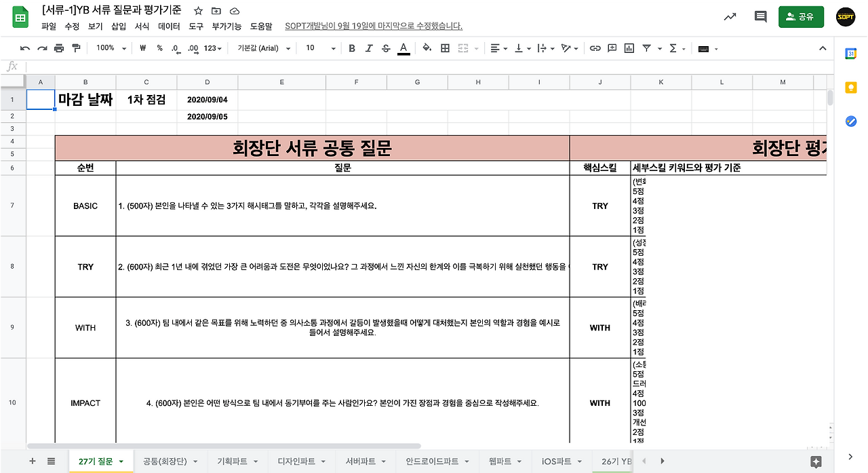Toggle bold formatting
Screen dimensions: 868x473
coord(352,48)
